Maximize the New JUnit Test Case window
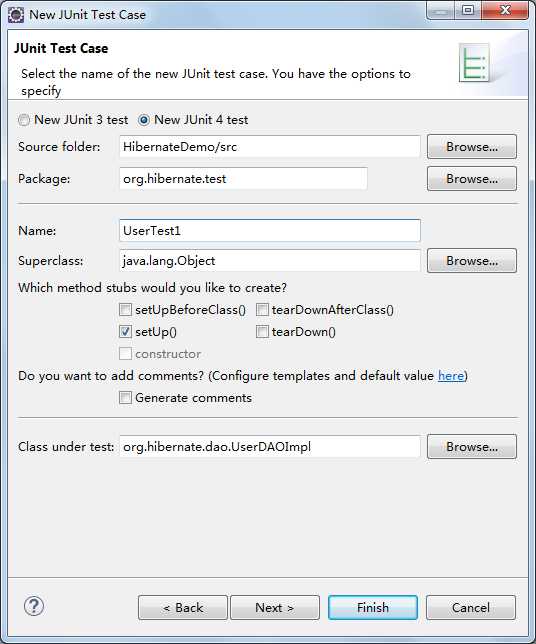This screenshot has width=536, height=644. pyautogui.click(x=468, y=10)
